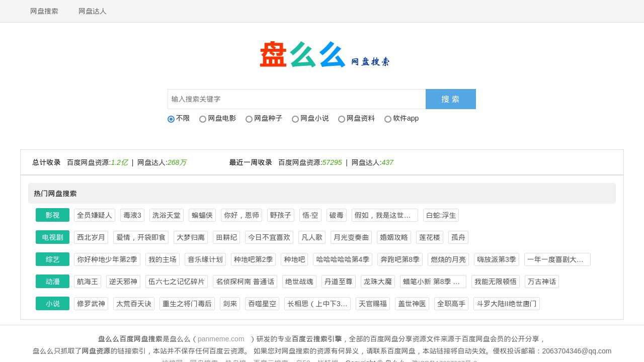644x362 pixels.
Task: Focus the search keyword input field
Action: [x=297, y=99]
